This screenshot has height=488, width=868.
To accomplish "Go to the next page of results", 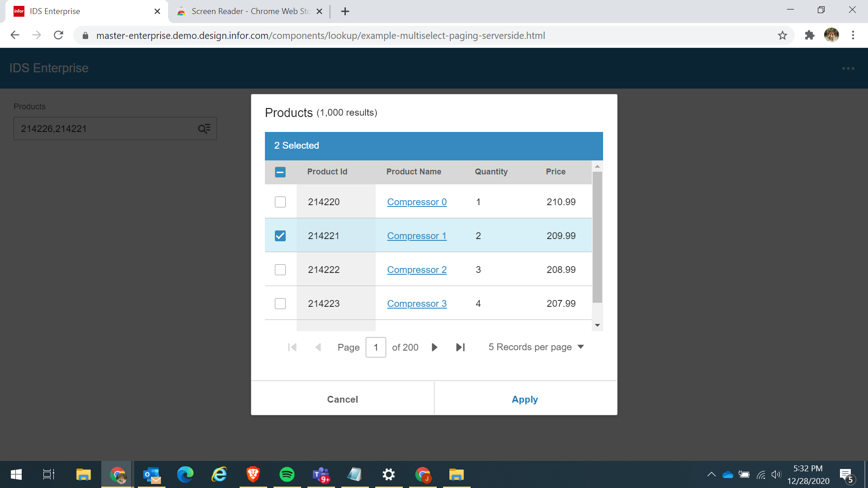I will click(434, 347).
